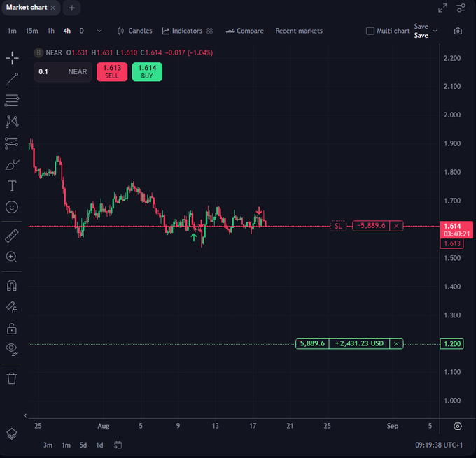Open fullscreen expand icon
Viewport: 476px width, 458px height.
[x=442, y=8]
